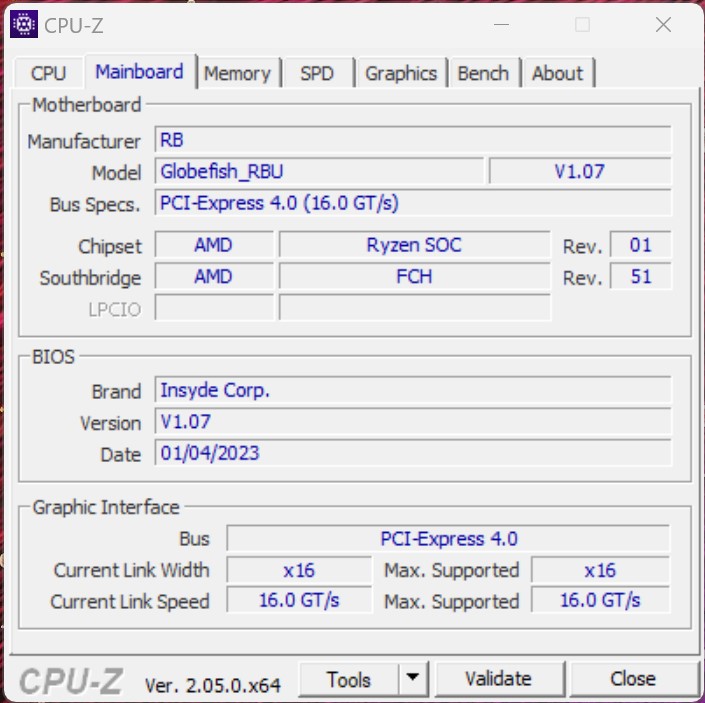705x703 pixels.
Task: Click Max. Supported link width x16 value
Action: point(600,570)
